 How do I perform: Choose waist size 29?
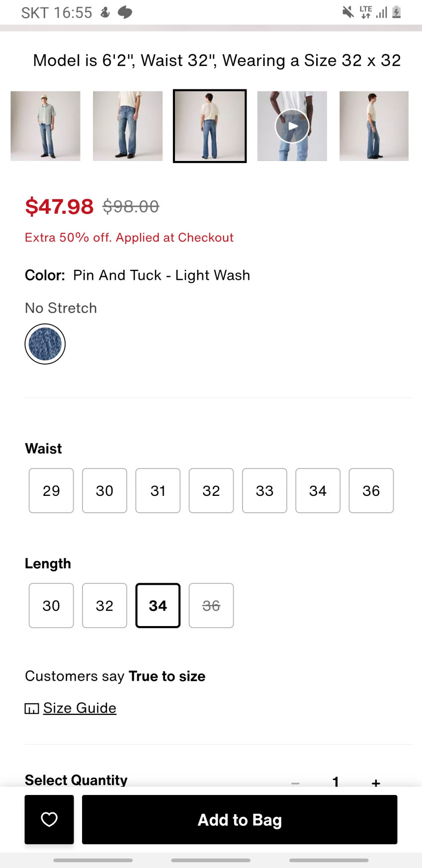(51, 490)
